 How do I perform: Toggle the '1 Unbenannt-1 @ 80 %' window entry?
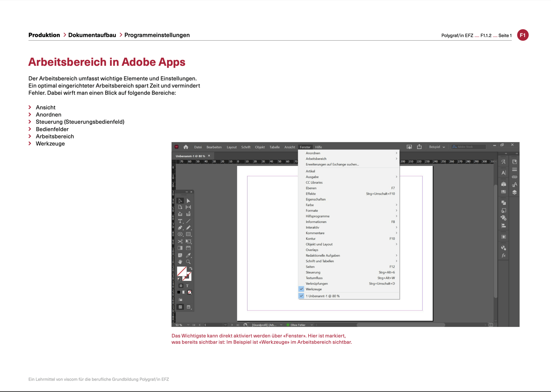pos(349,296)
